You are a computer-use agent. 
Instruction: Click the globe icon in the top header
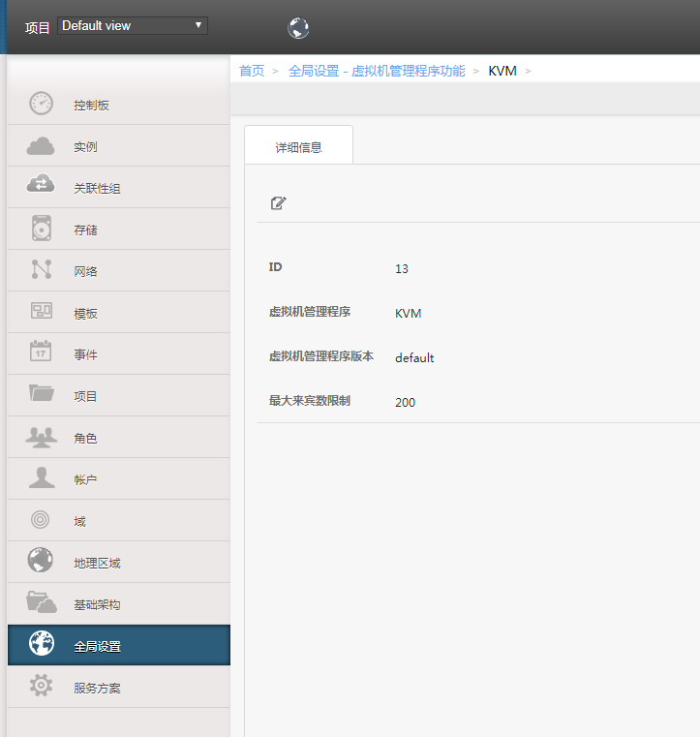pos(298,28)
